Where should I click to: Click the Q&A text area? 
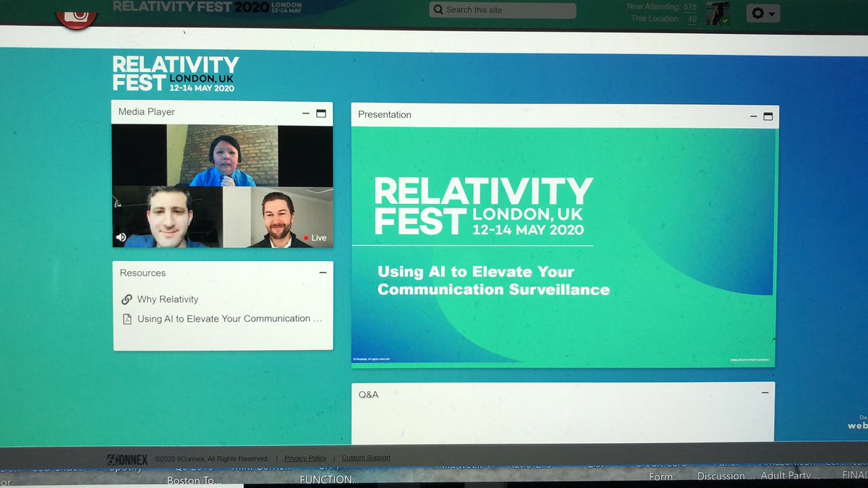(563, 424)
